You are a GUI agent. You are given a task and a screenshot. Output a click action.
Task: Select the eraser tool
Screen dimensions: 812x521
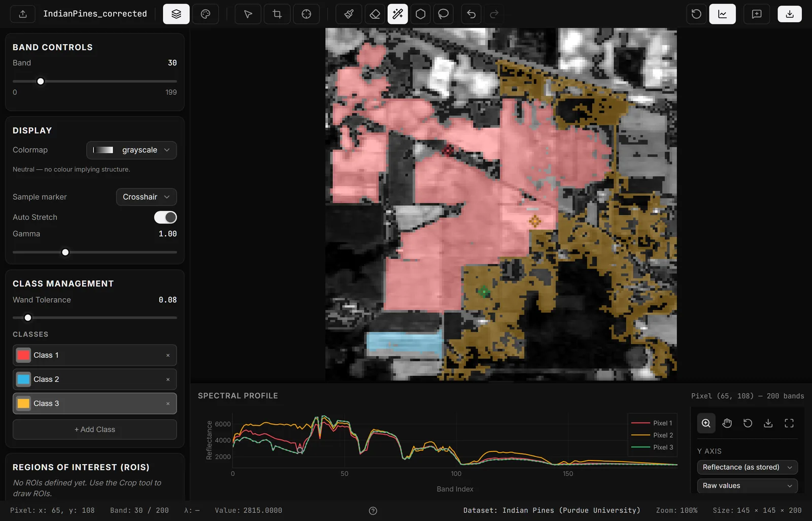[x=375, y=14]
